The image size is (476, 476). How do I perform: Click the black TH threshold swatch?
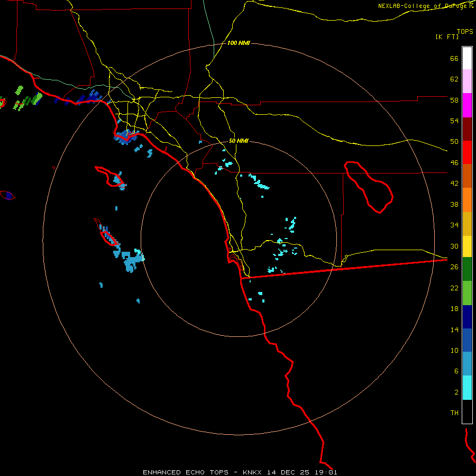pyautogui.click(x=467, y=411)
